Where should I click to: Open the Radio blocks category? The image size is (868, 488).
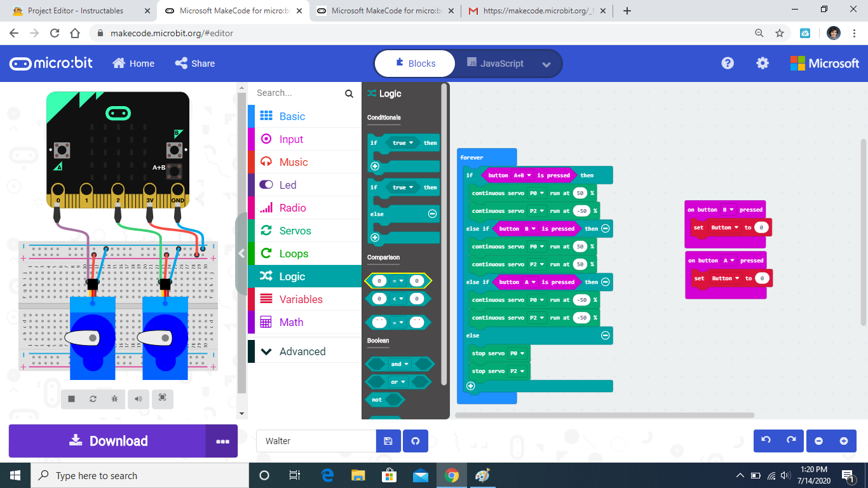click(x=304, y=208)
